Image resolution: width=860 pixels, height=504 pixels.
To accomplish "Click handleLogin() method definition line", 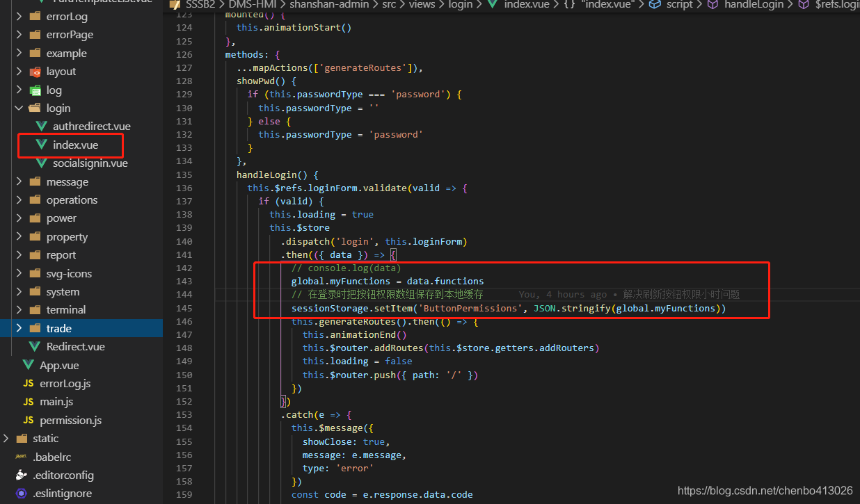I will click(x=277, y=174).
